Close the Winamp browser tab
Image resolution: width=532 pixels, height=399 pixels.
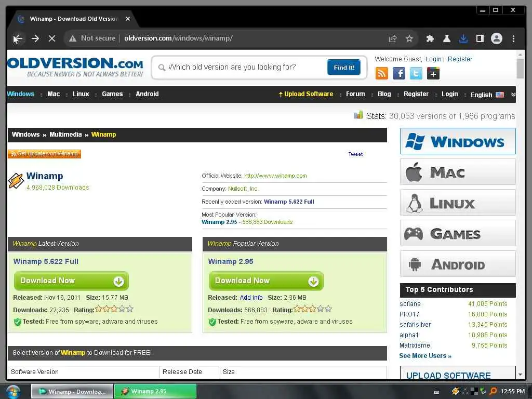[128, 19]
